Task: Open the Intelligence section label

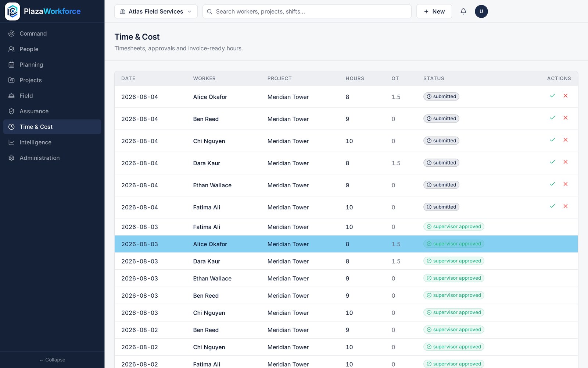Action: pos(35,142)
